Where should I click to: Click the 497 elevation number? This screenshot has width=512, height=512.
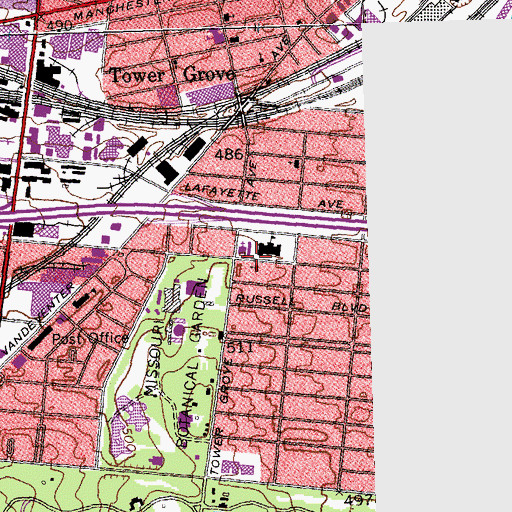point(358,500)
